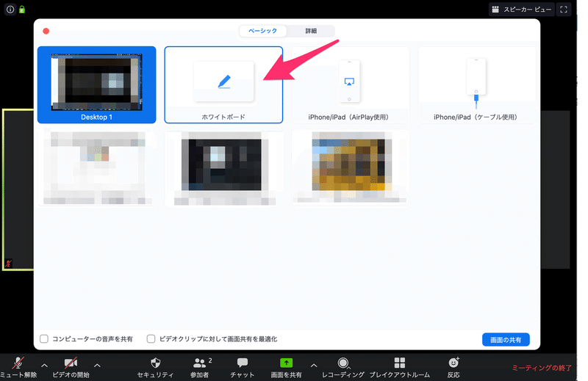This screenshot has height=381, width=588.
Task: Switch to the 詳細 tab
Action: point(310,31)
